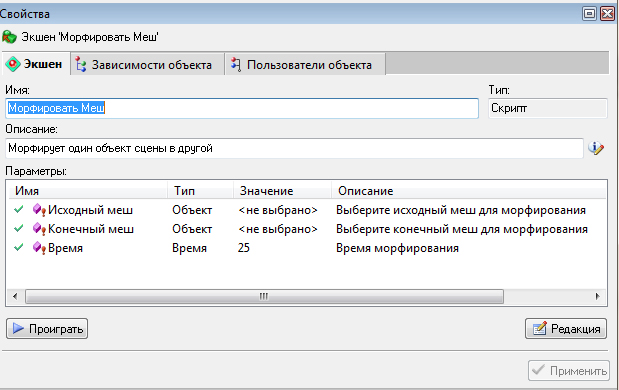619x390 pixels.
Task: Click the value 25 in Время row
Action: click(x=244, y=248)
